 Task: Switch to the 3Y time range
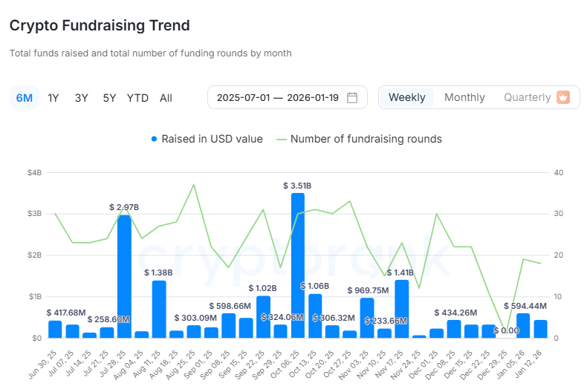tap(82, 98)
